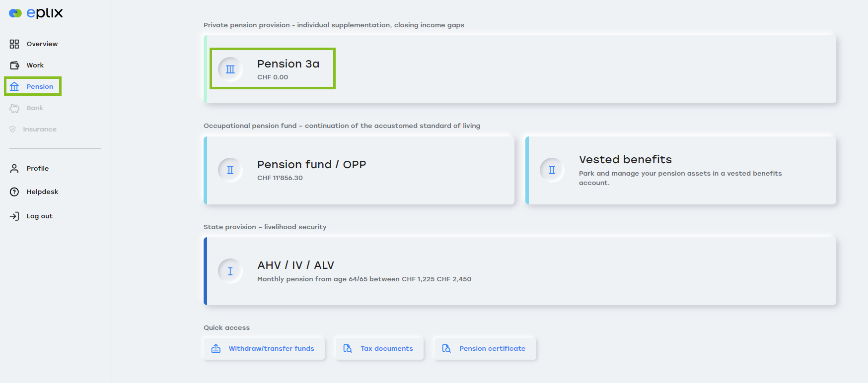Click the pillar II icon on Pension fund / OPP
Viewport: 868px width, 383px height.
230,170
